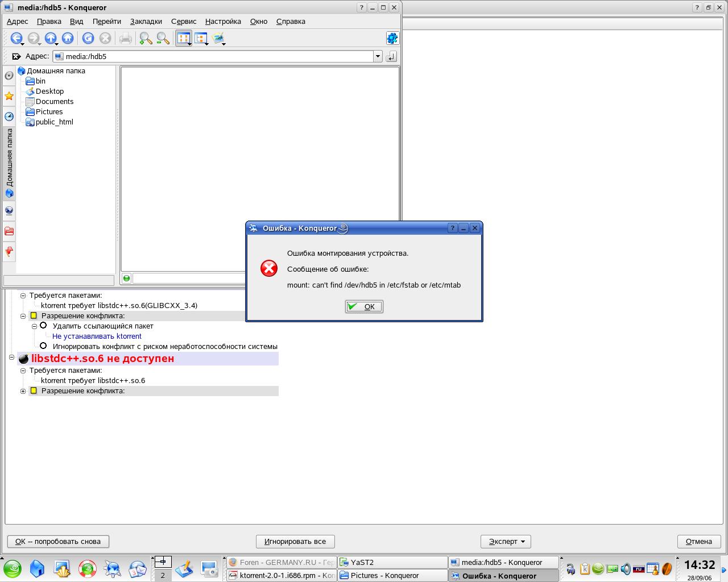Switch to the YaST2 taskbar entry
The image size is (728, 582).
(x=393, y=562)
